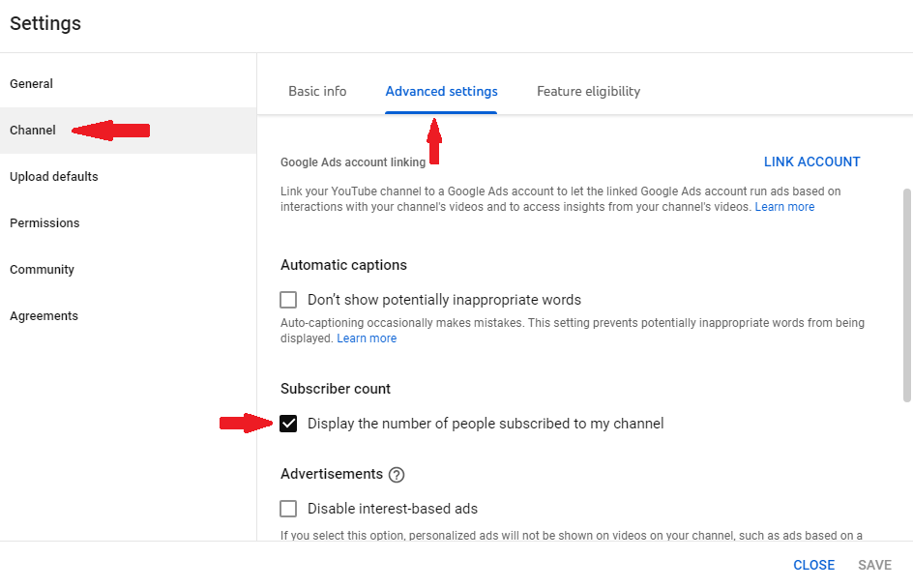Open the Permissions settings section
This screenshot has height=588, width=913.
pos(44,223)
